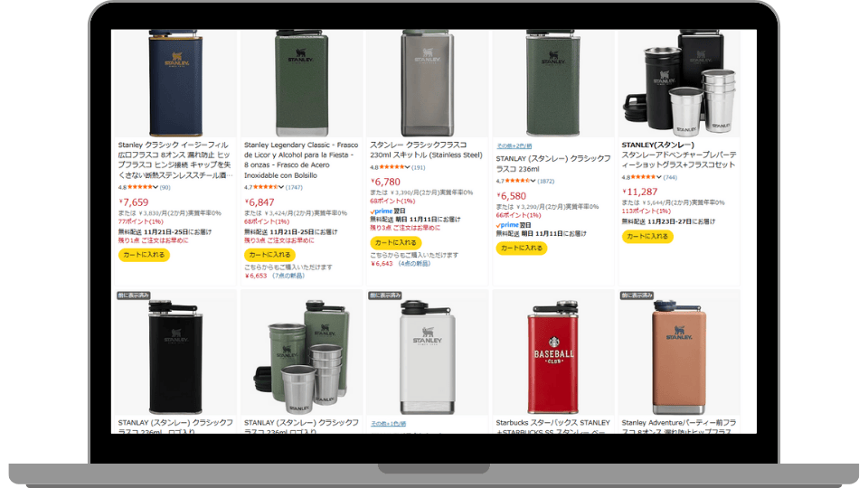The height and width of the screenshot is (488, 868).
Task: Open the (744) reviews count link
Action: pyautogui.click(x=670, y=178)
